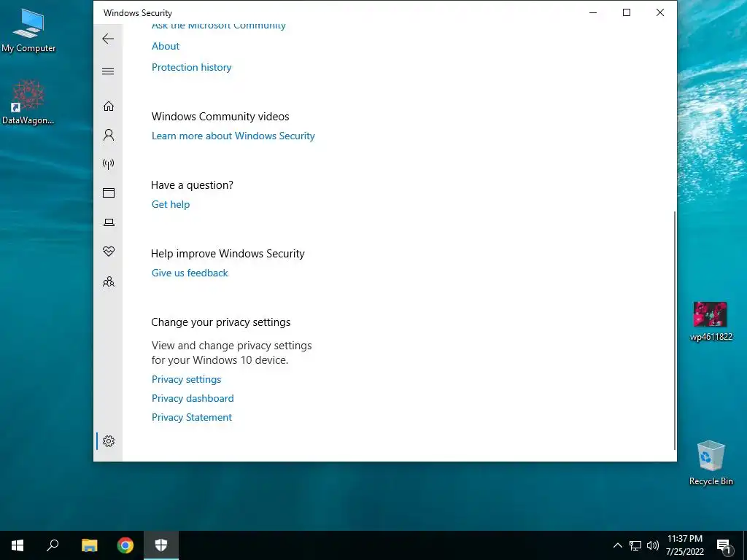This screenshot has height=560, width=747.
Task: Open the taskbar clock and date
Action: pos(685,545)
